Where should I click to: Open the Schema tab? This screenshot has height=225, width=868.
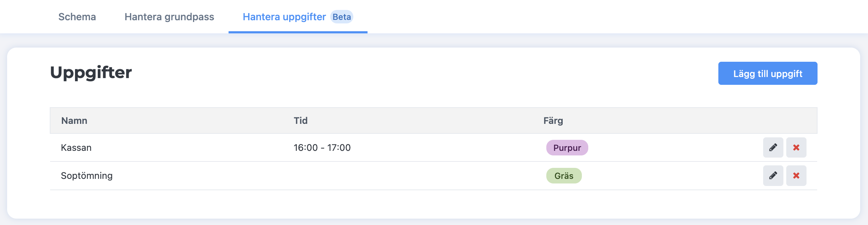77,17
